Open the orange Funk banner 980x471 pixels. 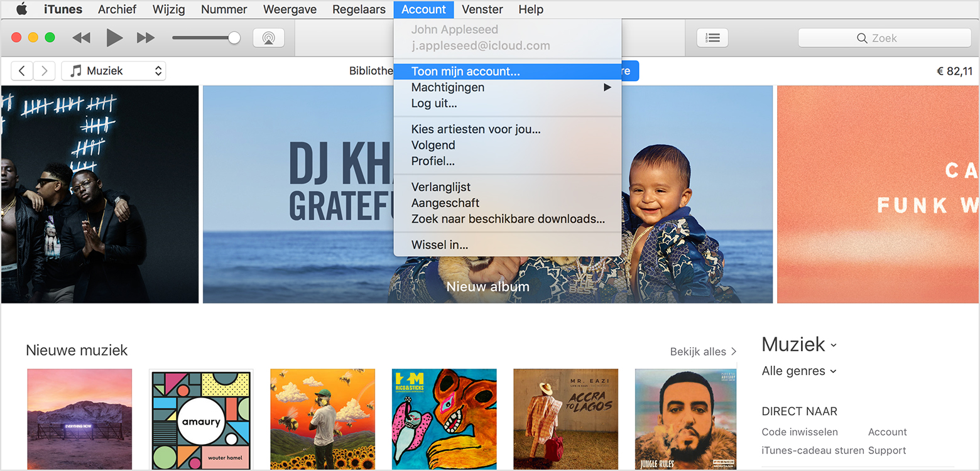click(x=878, y=194)
